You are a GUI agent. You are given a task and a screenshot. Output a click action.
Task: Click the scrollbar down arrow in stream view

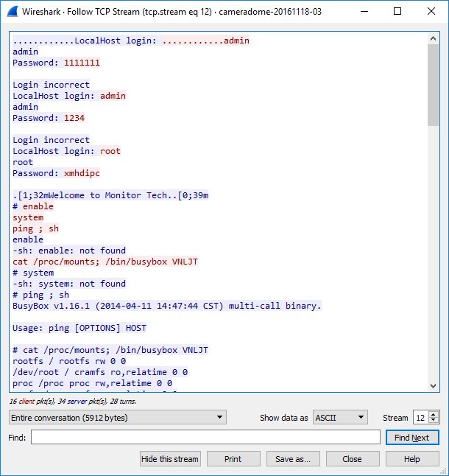pyautogui.click(x=433, y=385)
